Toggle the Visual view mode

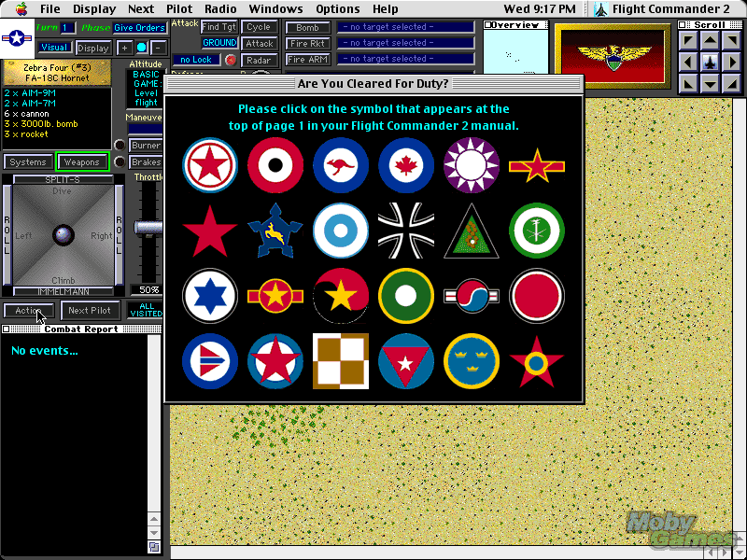54,48
